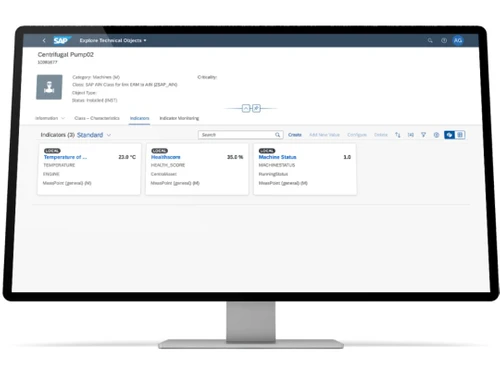Switch to the Class - Characteristics tab
This screenshot has height=375, width=500.
97,118
